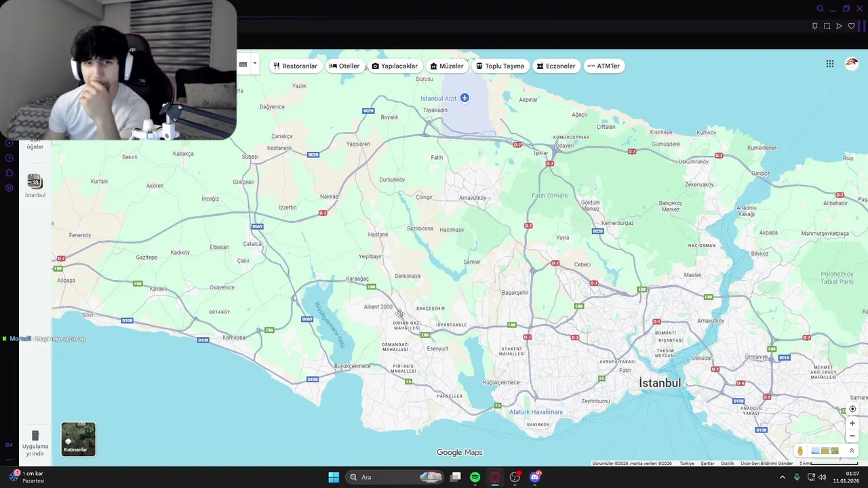Pick up the Street View pegman
Screen dimensions: 868x488
[x=800, y=451]
